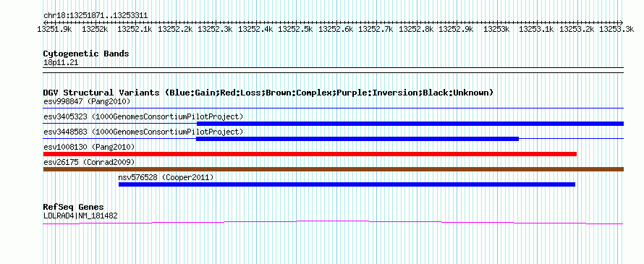Open the esv1008130 (Pang2010) label
Viewport: 644px width, 264px height.
coord(89,147)
